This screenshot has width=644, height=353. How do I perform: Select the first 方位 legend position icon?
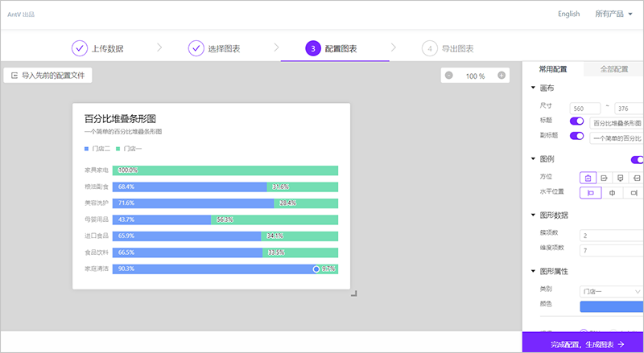coord(588,177)
